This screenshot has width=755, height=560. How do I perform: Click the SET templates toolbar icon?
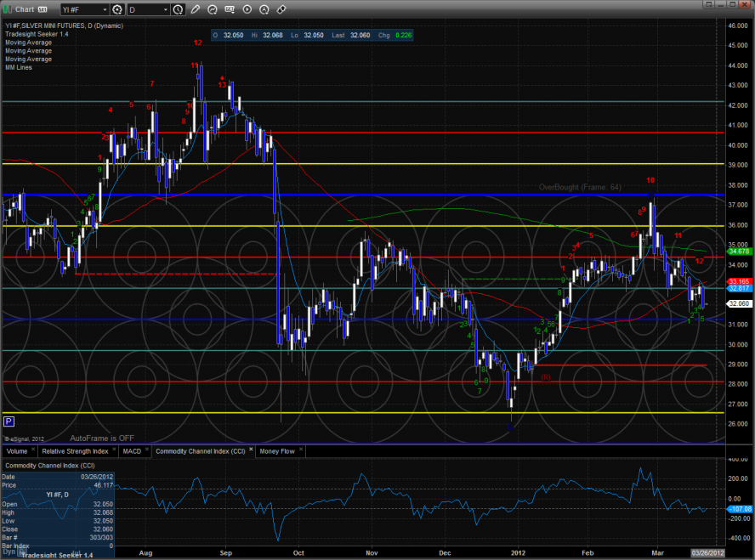[229, 9]
